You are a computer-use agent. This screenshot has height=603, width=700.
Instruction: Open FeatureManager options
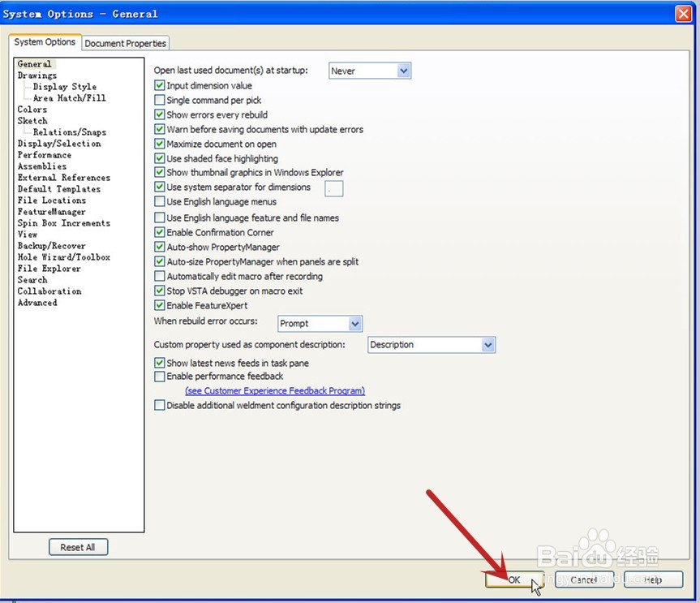tap(51, 212)
